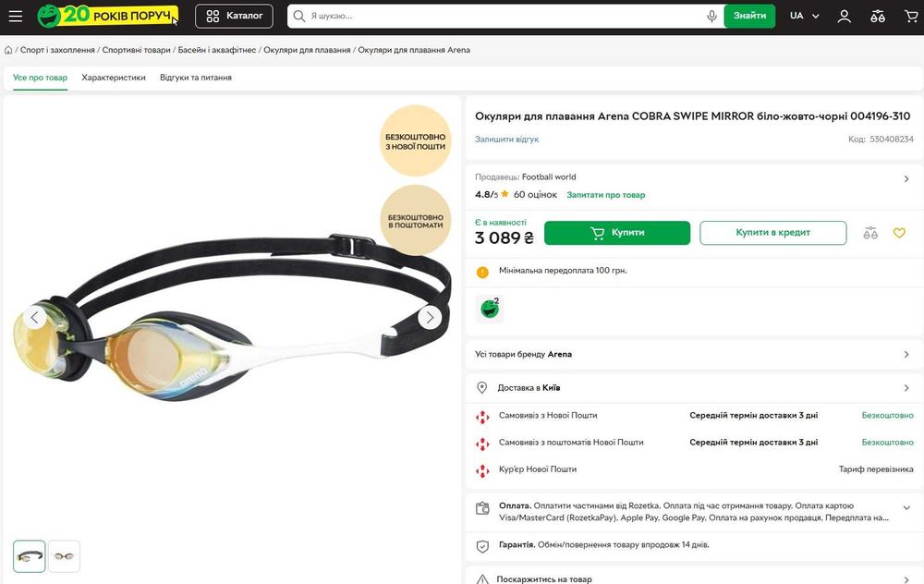The height and width of the screenshot is (584, 924).
Task: Open the comparison scales icon in header
Action: 878,16
